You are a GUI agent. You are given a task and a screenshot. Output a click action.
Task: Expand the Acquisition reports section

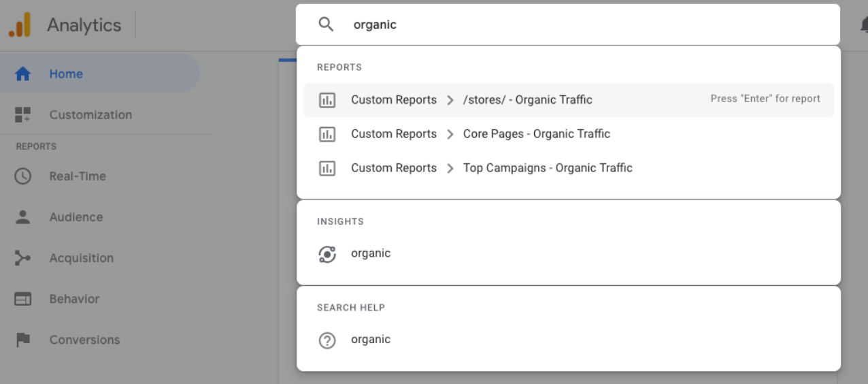[x=82, y=258]
